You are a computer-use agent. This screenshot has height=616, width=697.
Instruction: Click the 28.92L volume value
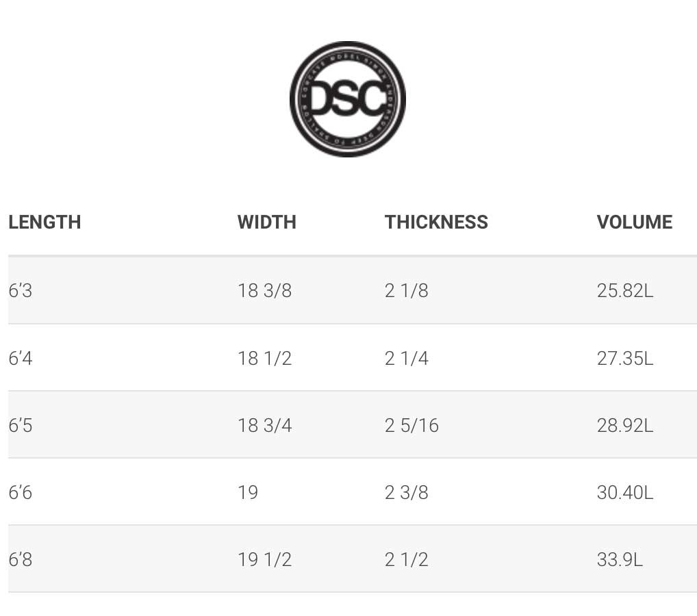pos(625,425)
